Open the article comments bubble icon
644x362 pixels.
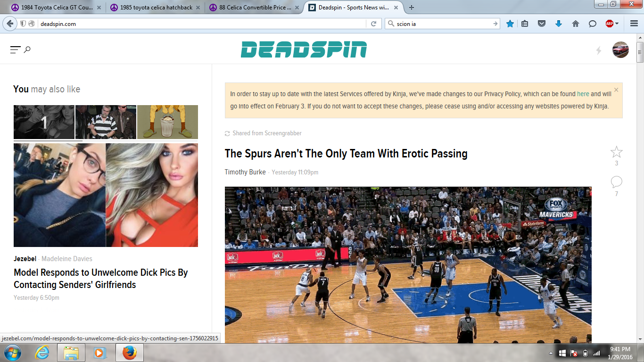(616, 182)
